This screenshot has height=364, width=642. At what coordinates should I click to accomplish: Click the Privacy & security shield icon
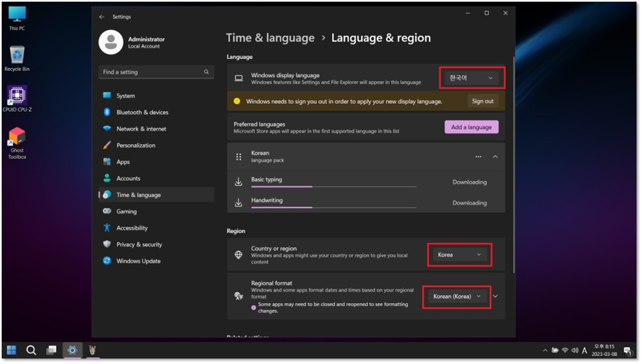coord(107,244)
